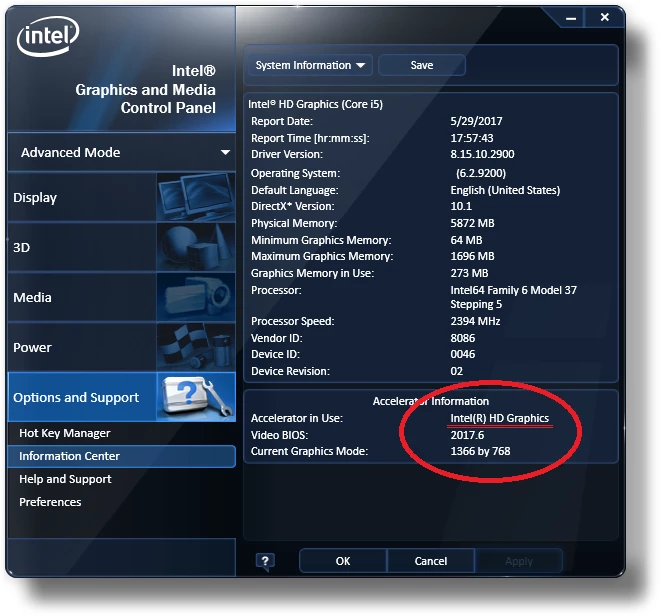
Task: Expand the Advanced Mode dropdown
Action: tap(121, 152)
